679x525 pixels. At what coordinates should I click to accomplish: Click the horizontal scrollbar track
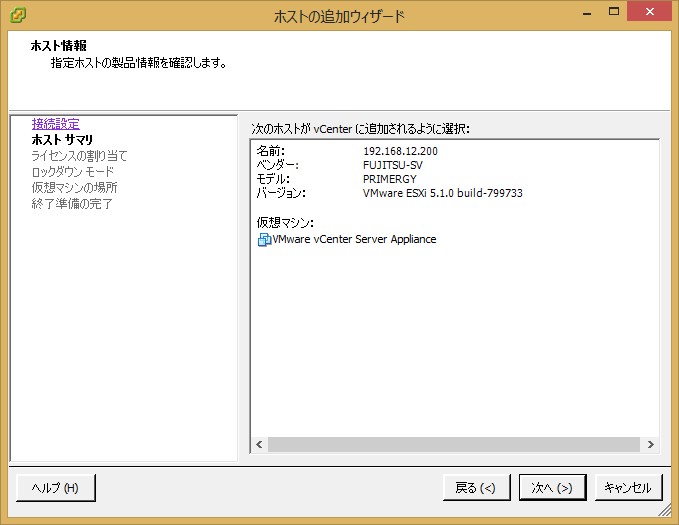(x=454, y=444)
